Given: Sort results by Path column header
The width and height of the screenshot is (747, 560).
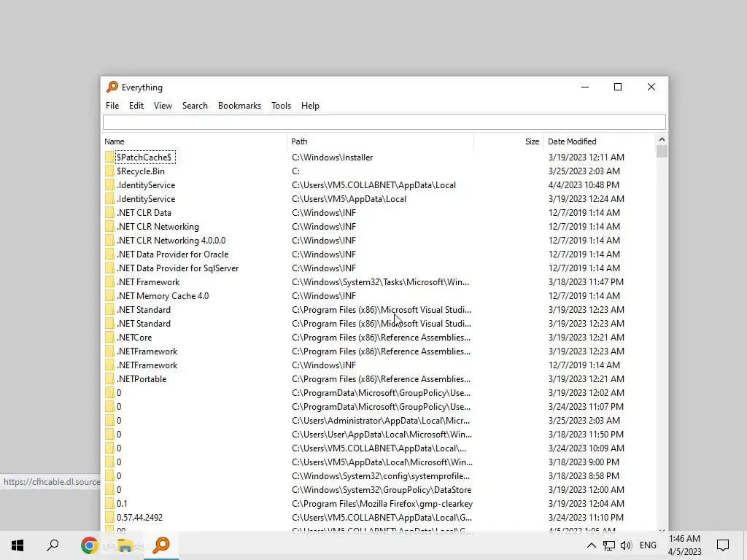Looking at the screenshot, I should pos(380,141).
